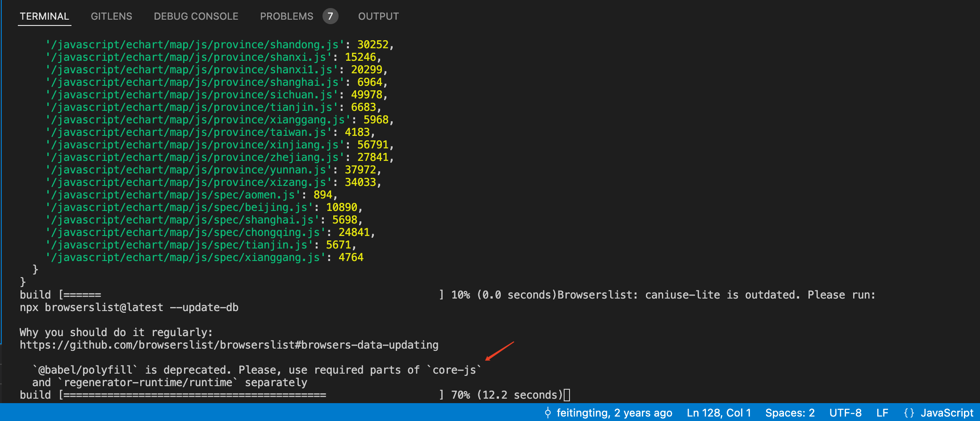The width and height of the screenshot is (980, 421).
Task: Click the 'npx browserslist@latest --update-db' line
Action: (x=129, y=307)
